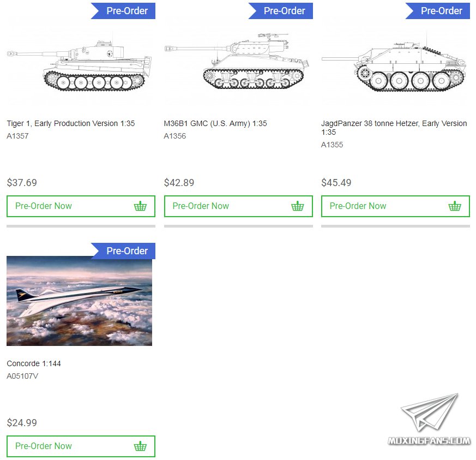This screenshot has width=476, height=460.
Task: Click basket icon for M36B1 GMC pre-order
Action: pyautogui.click(x=298, y=206)
